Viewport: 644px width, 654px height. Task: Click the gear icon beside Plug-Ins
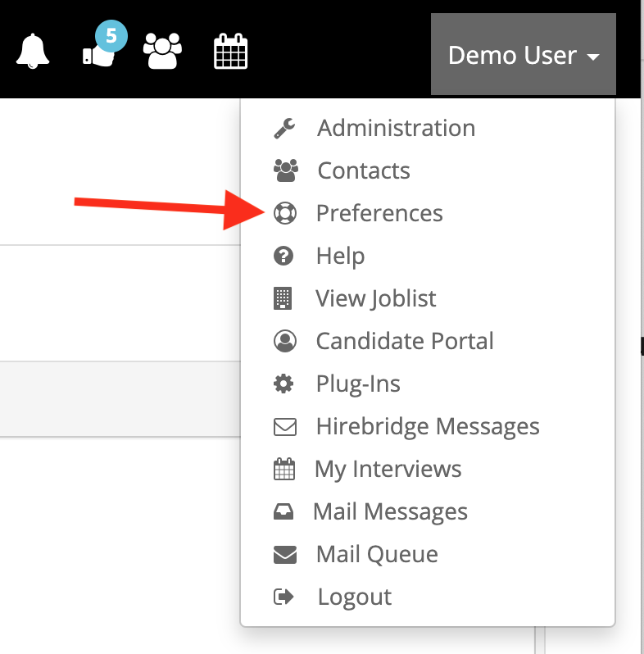click(283, 384)
